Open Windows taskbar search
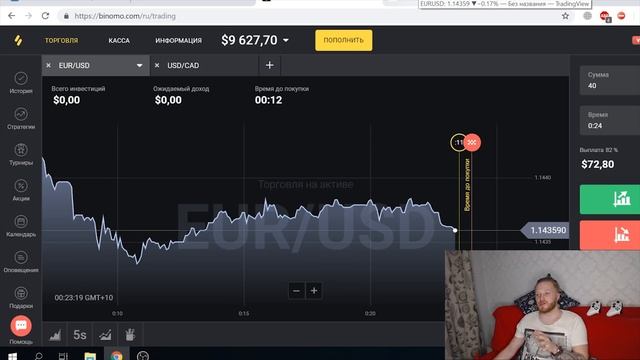 coord(39,356)
